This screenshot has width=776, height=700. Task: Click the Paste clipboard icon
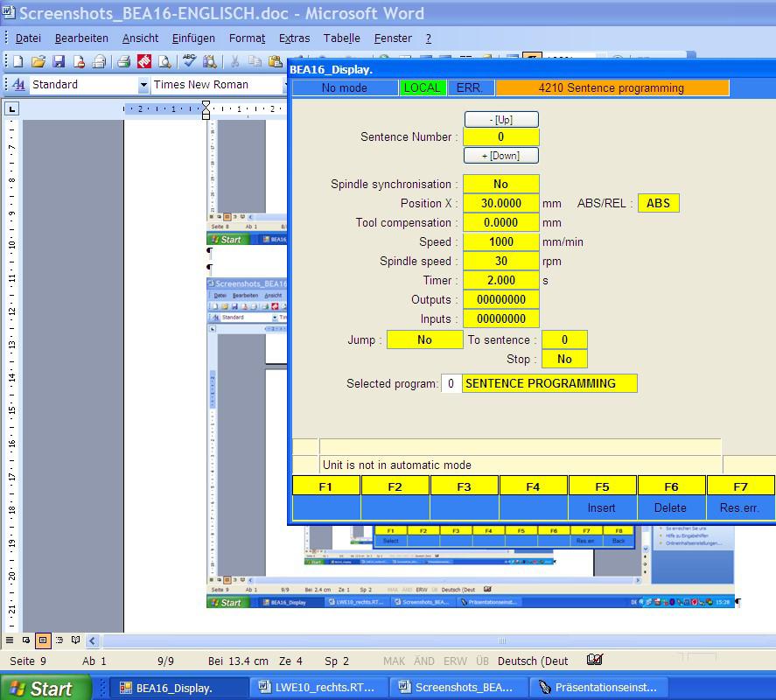click(276, 61)
